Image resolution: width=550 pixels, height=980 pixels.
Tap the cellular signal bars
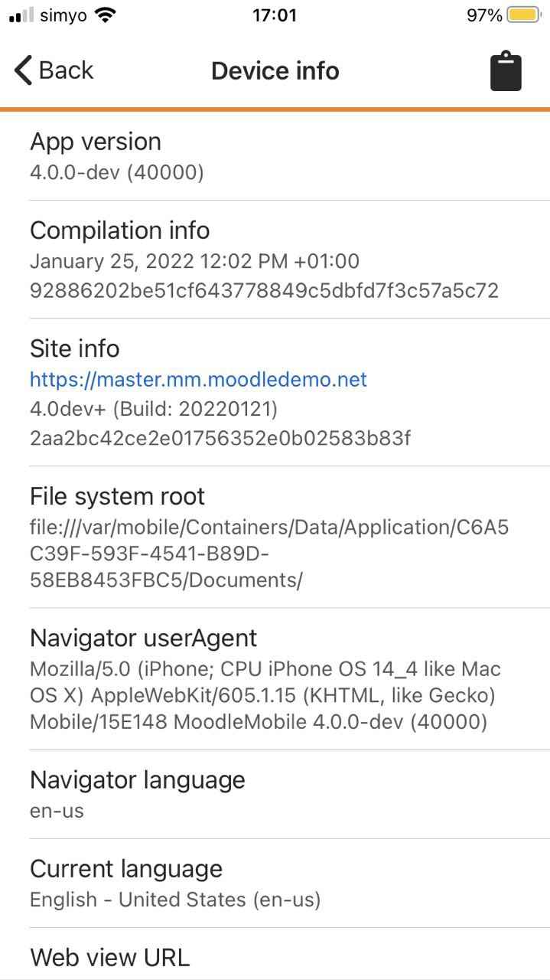(x=21, y=15)
